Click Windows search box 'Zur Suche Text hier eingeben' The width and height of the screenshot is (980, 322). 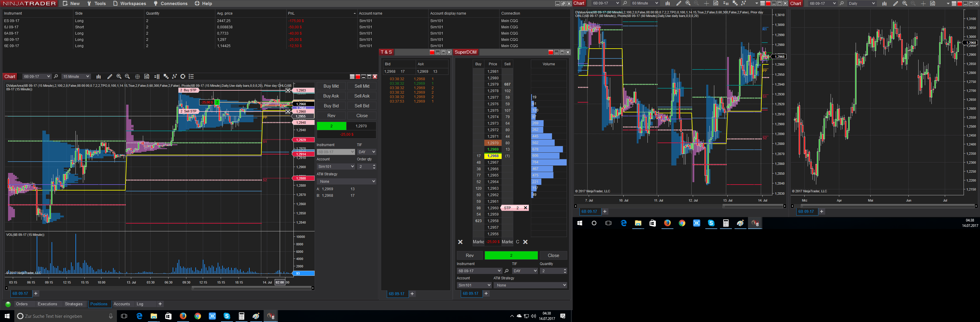pyautogui.click(x=65, y=316)
